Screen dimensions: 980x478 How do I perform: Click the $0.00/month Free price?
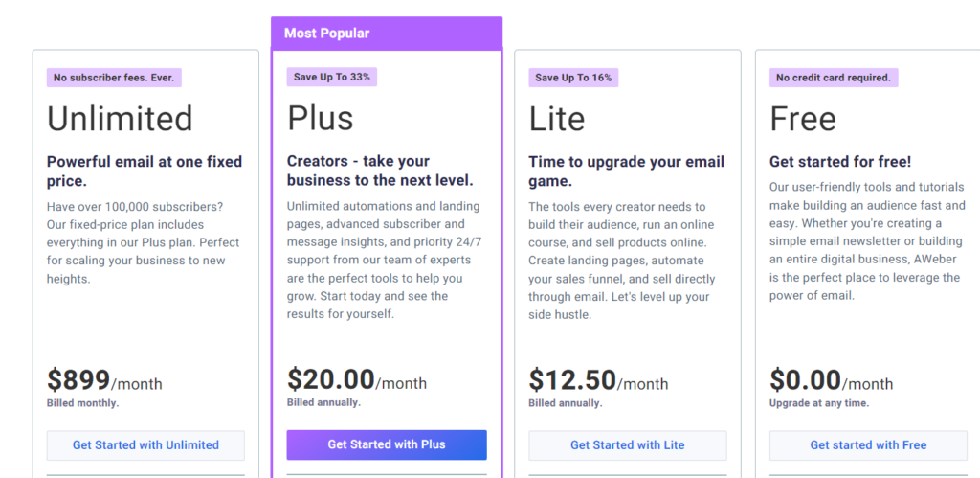click(832, 380)
